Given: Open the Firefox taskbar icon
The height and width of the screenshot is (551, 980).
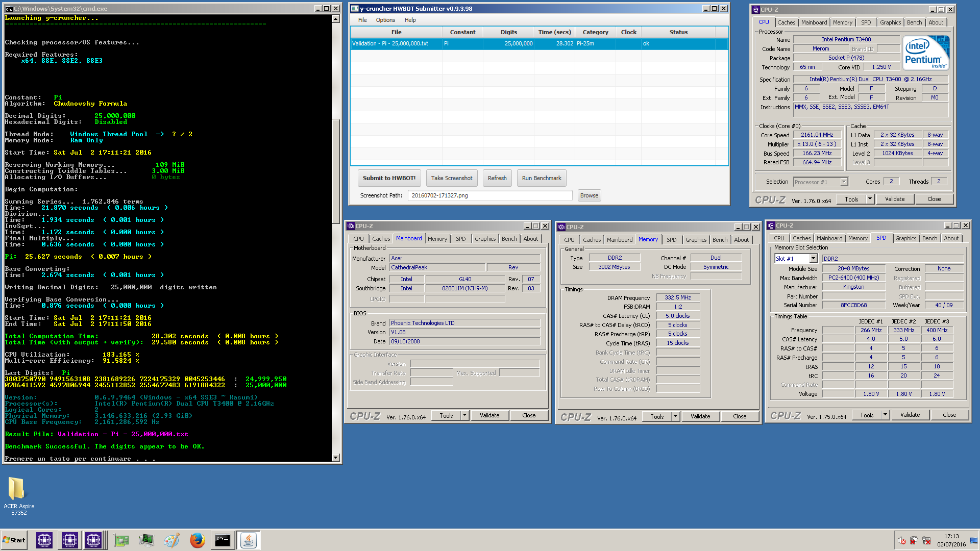Looking at the screenshot, I should point(197,540).
